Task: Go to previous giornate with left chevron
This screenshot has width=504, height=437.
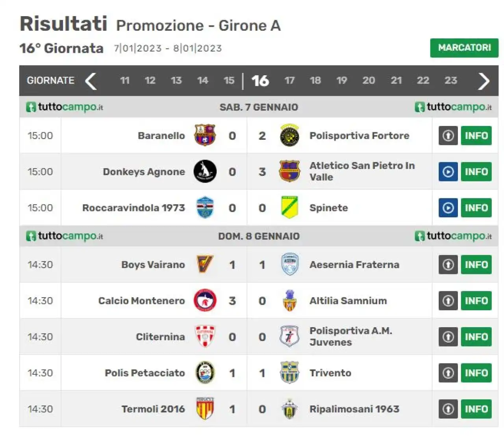Action: click(x=91, y=81)
